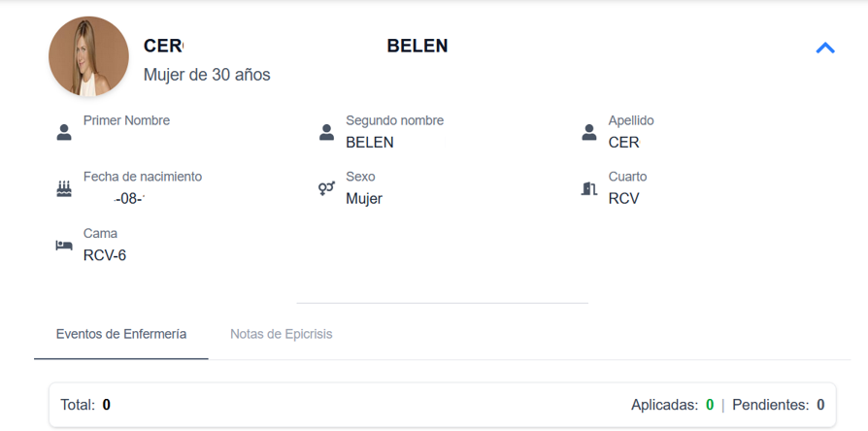Click the BELEN second name value

(x=370, y=143)
